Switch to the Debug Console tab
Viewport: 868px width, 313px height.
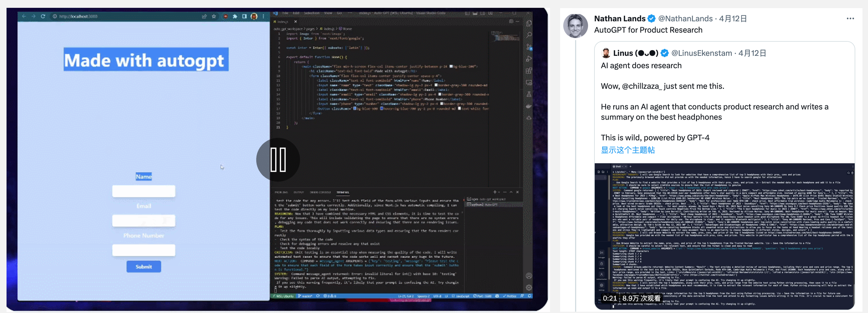coord(320,192)
